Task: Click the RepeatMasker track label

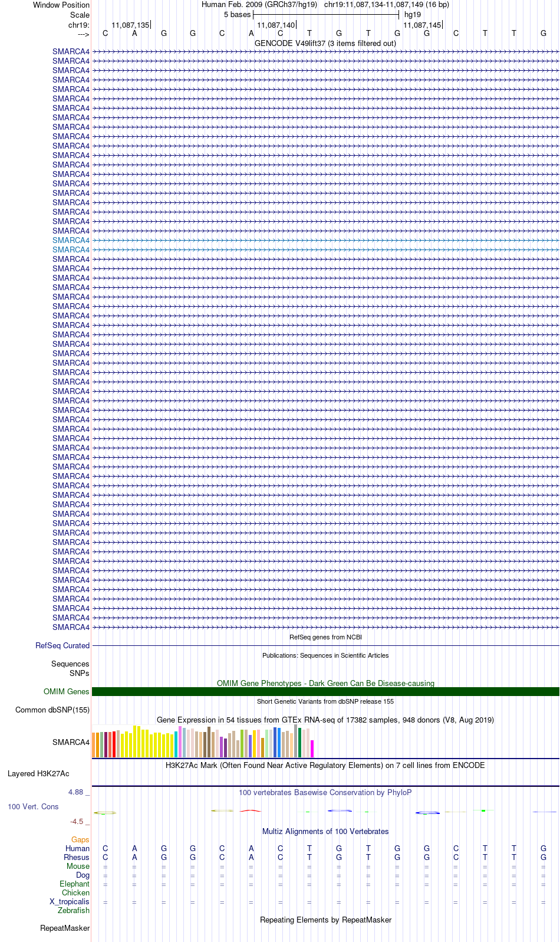Action: click(65, 928)
